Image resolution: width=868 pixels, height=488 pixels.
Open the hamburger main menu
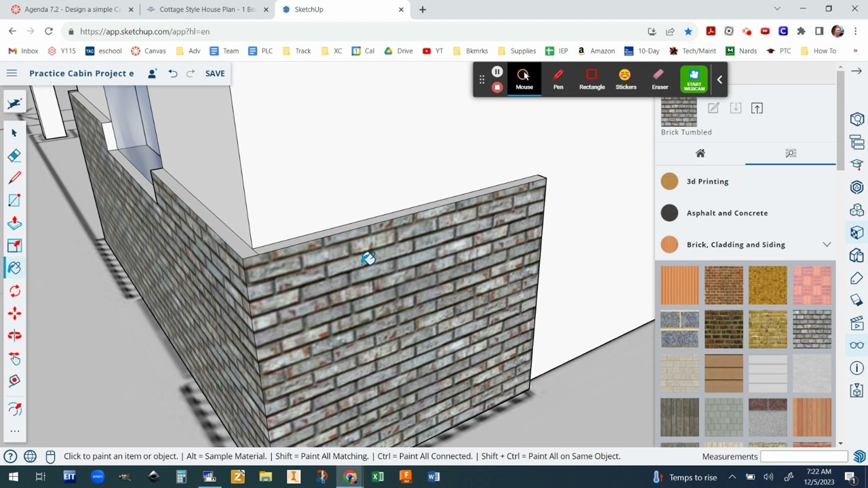pyautogui.click(x=12, y=73)
